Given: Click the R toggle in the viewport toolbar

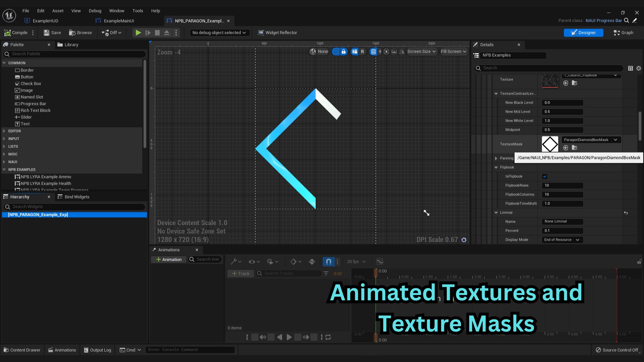Looking at the screenshot, I should tap(363, 52).
